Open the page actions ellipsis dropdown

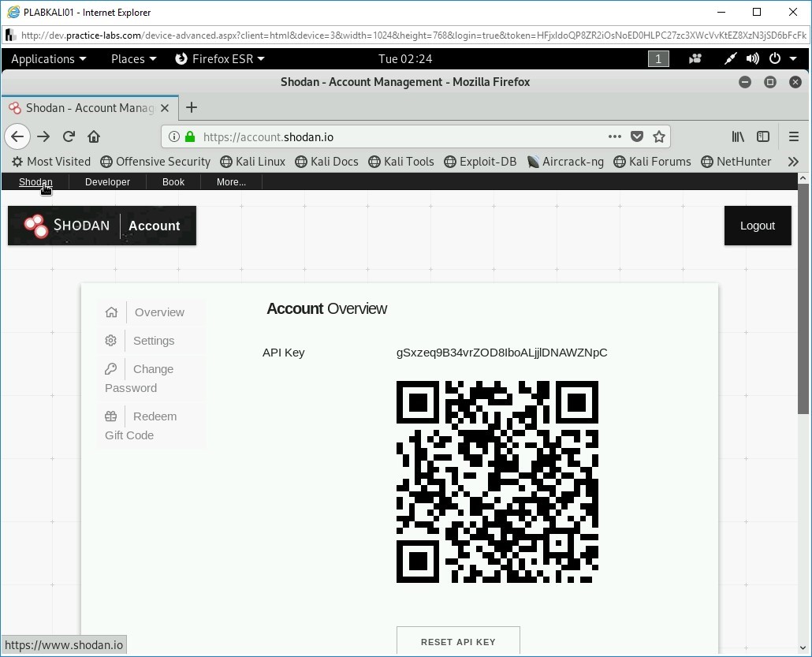[614, 136]
